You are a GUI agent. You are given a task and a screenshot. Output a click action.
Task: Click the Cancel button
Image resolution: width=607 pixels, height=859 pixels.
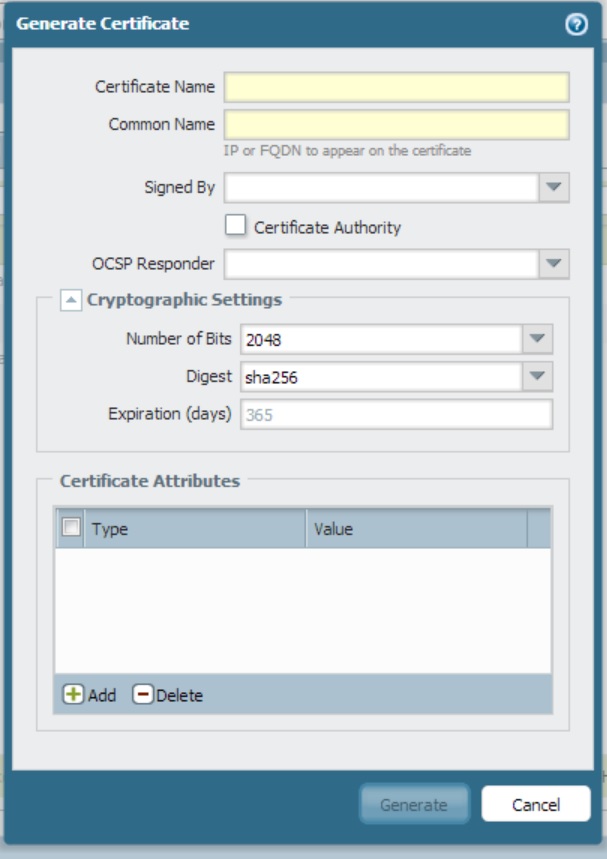pos(536,804)
